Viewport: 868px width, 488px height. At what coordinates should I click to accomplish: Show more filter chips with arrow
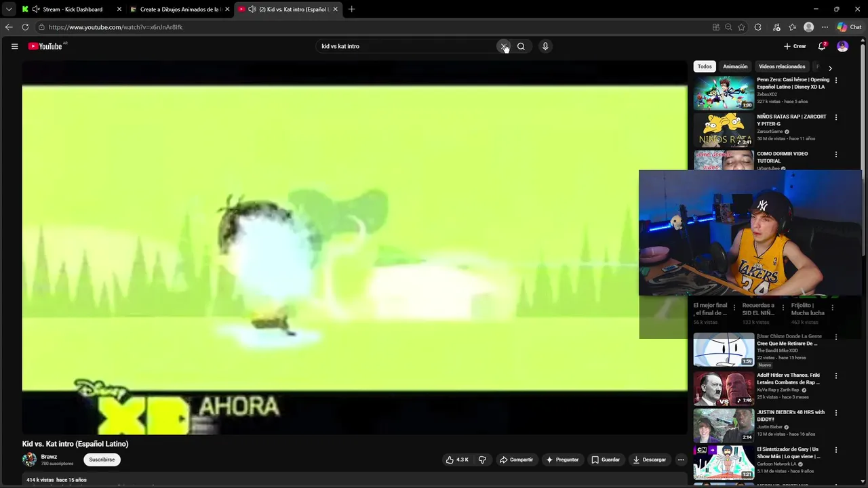(830, 68)
